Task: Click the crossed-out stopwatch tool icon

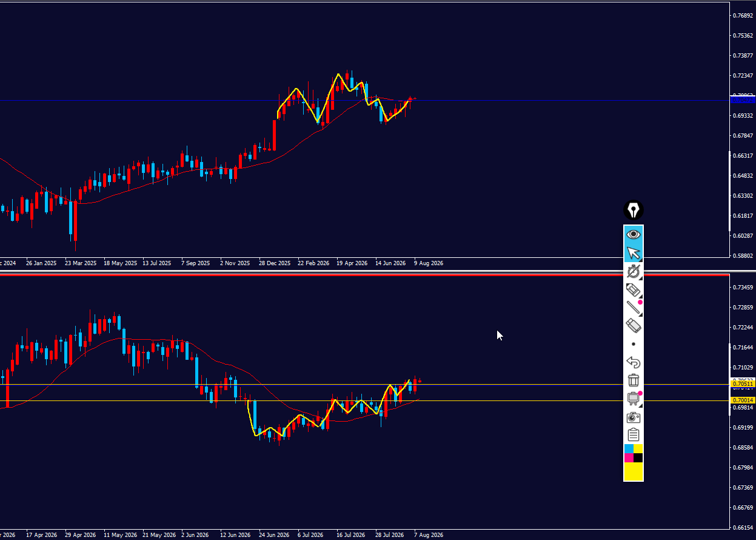Action: (634, 271)
